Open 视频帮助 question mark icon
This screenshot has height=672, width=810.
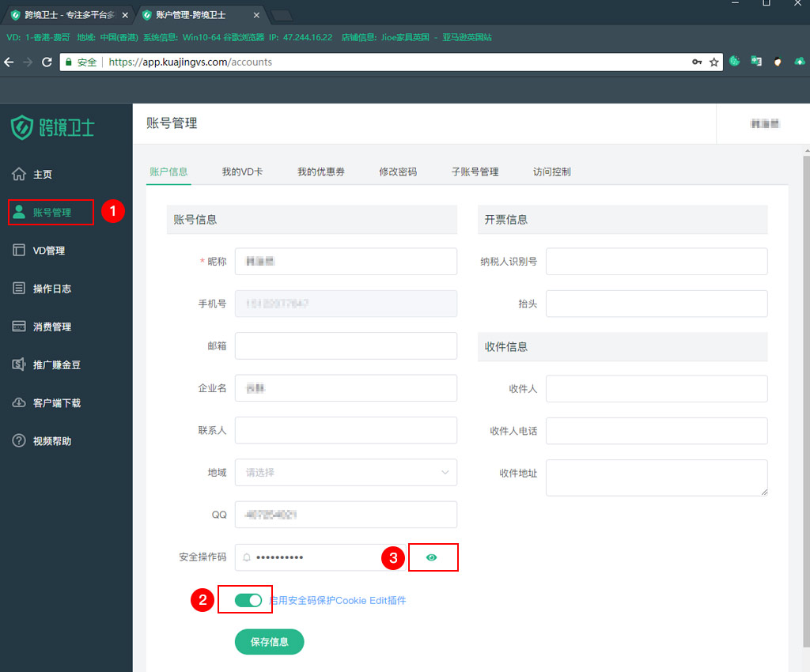point(19,441)
